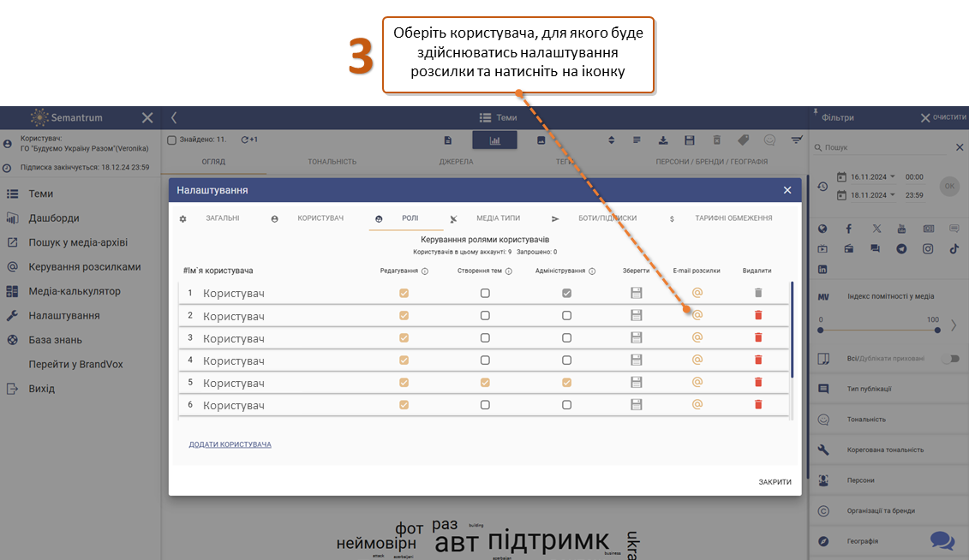The width and height of the screenshot is (969, 560).
Task: Delete user in row 3 with trash icon
Action: click(758, 337)
